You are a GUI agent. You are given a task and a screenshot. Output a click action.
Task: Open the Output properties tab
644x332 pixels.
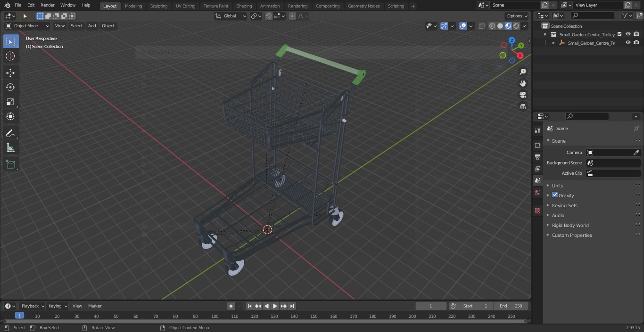click(x=537, y=157)
